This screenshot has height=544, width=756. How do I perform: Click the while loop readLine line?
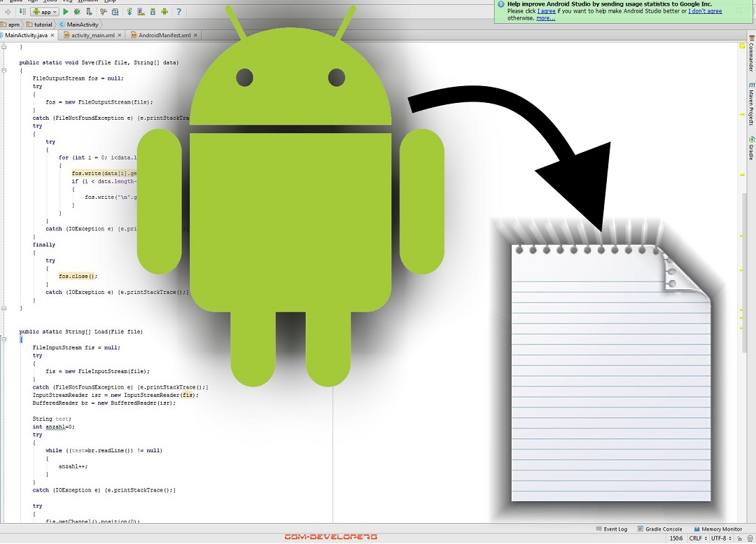click(x=104, y=450)
